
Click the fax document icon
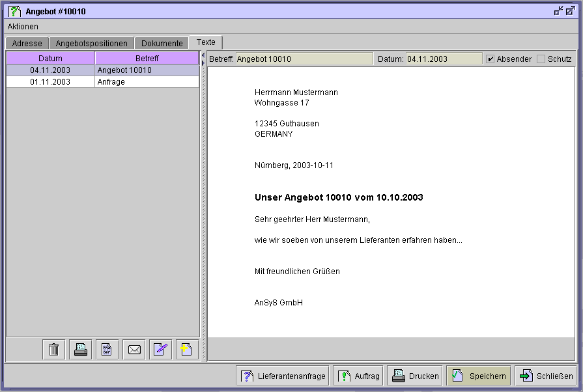[x=107, y=350]
